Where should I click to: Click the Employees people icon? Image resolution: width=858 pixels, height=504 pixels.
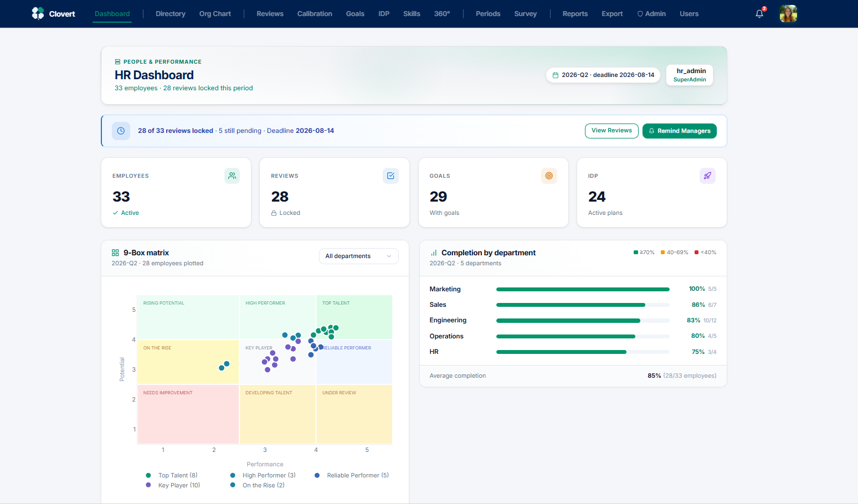tap(232, 176)
